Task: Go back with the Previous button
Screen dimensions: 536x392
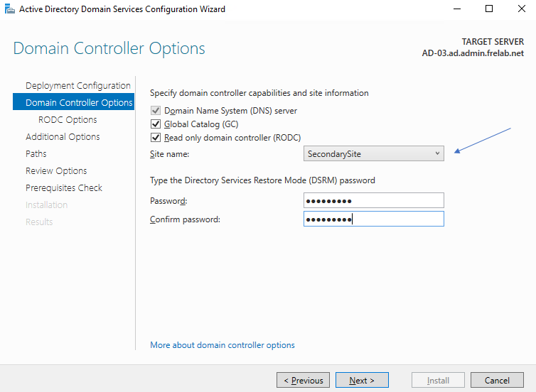Action: [x=303, y=381]
